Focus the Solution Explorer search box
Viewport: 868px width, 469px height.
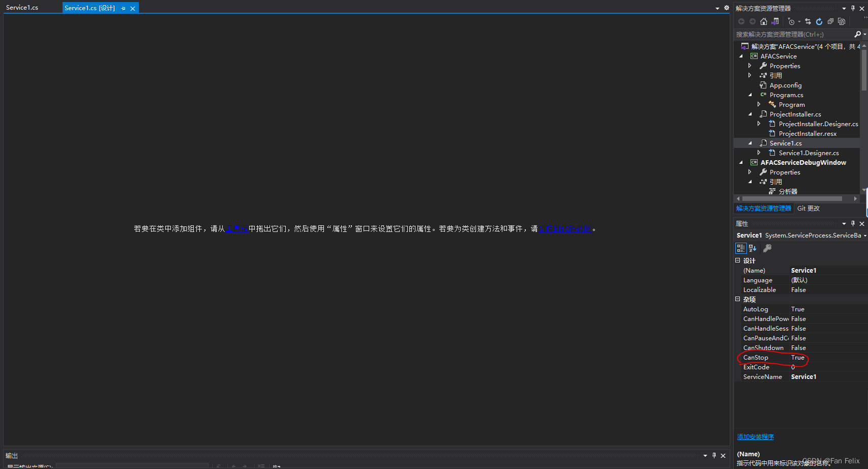pos(793,34)
